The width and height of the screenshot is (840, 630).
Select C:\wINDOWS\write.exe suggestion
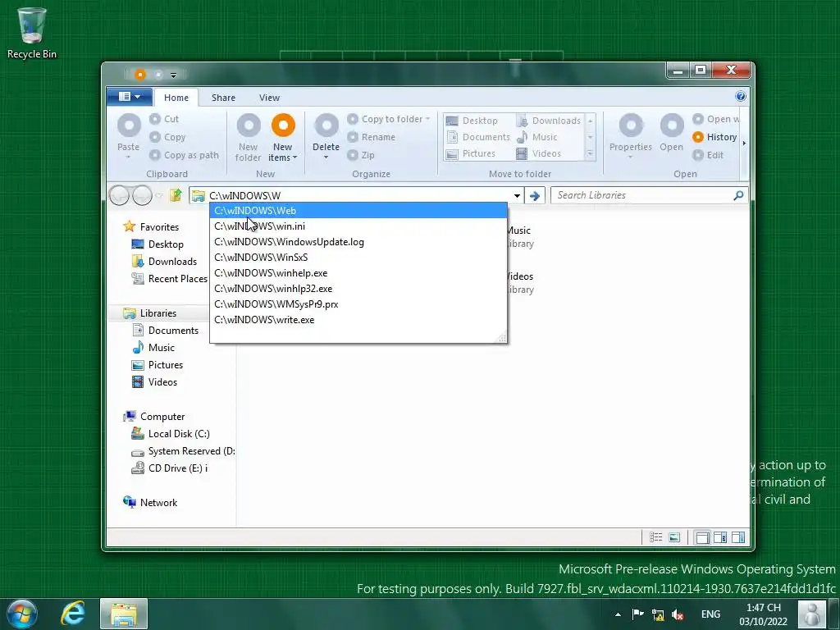(358, 319)
